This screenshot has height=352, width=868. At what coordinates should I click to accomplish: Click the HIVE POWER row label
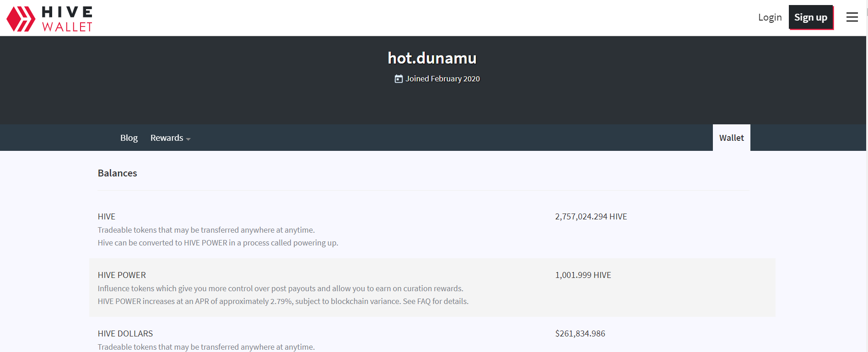coord(122,275)
